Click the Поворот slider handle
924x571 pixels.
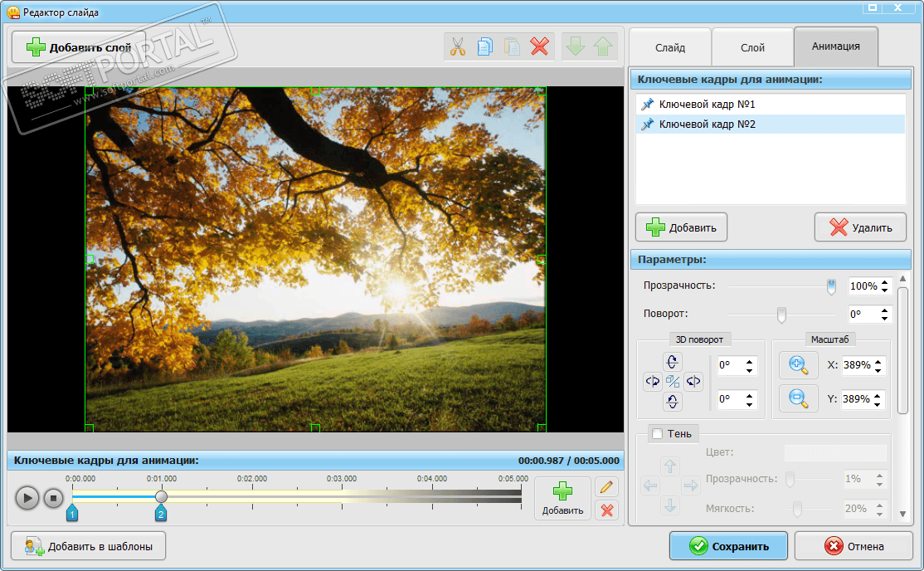781,315
